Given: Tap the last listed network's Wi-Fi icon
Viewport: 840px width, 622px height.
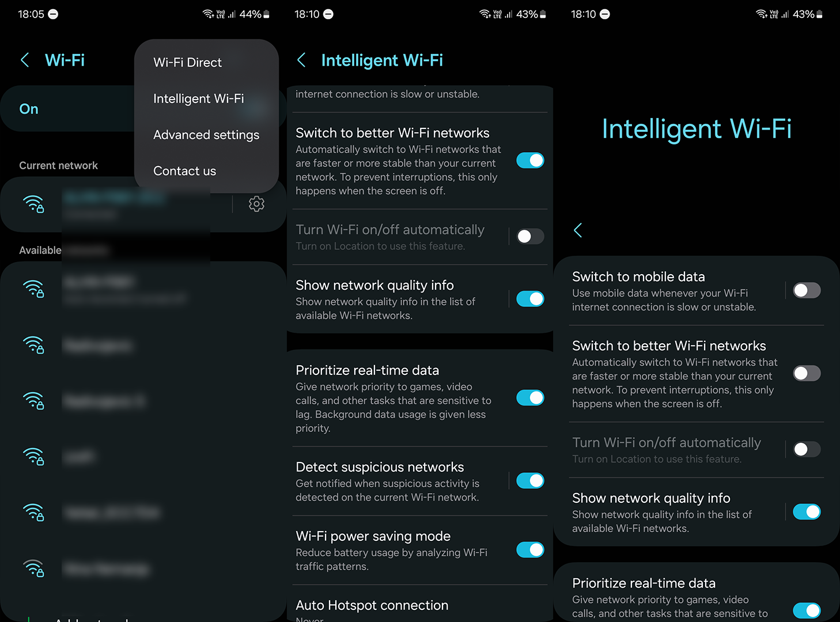Looking at the screenshot, I should click(x=33, y=568).
